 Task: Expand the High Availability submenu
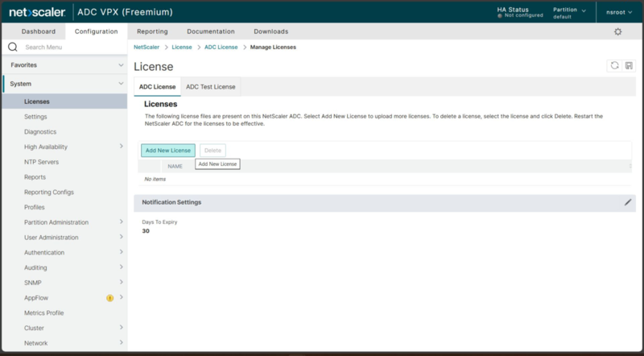click(122, 147)
